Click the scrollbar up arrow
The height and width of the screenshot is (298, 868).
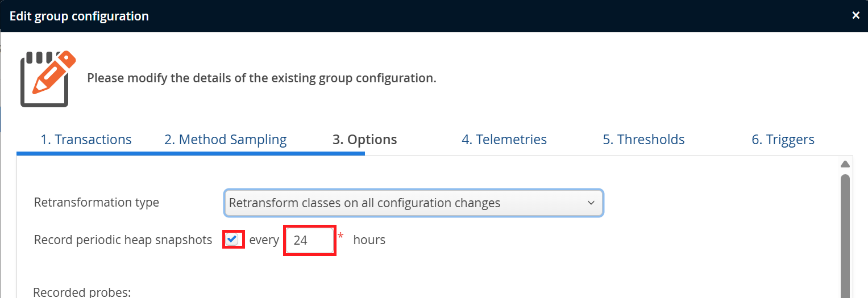845,165
